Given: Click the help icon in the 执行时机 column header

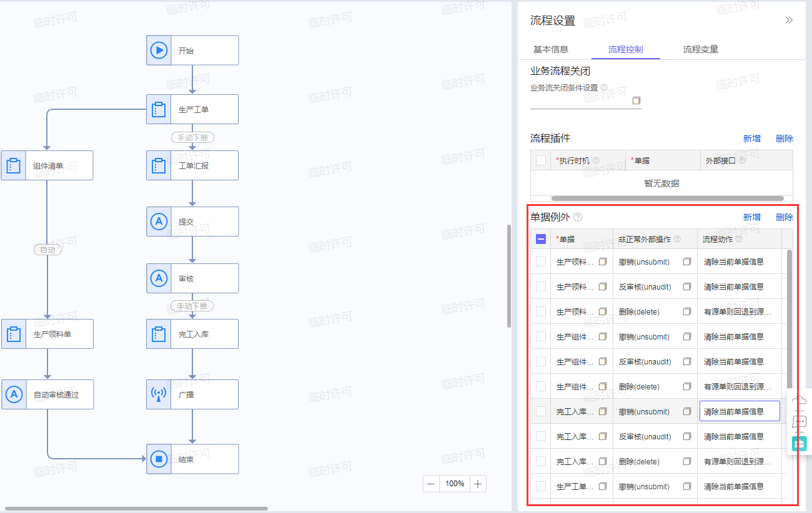Looking at the screenshot, I should click(595, 160).
